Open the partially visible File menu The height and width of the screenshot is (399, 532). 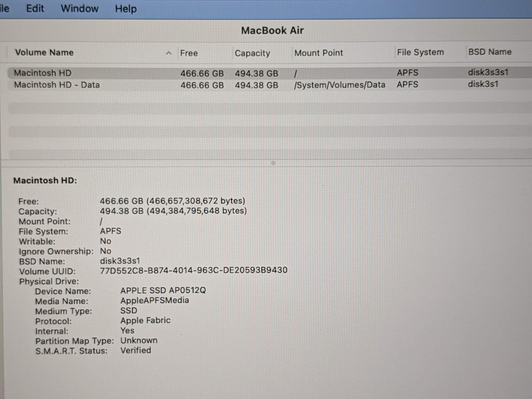5,8
